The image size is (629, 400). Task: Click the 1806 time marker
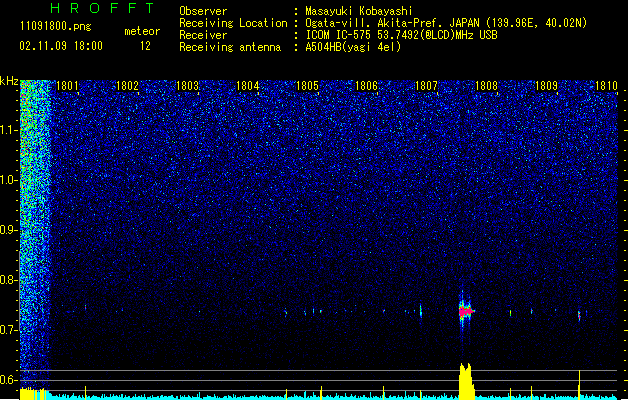366,86
